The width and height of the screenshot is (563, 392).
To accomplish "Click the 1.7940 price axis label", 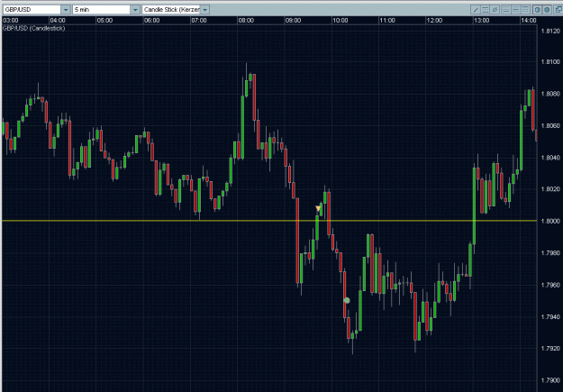I will pos(550,316).
